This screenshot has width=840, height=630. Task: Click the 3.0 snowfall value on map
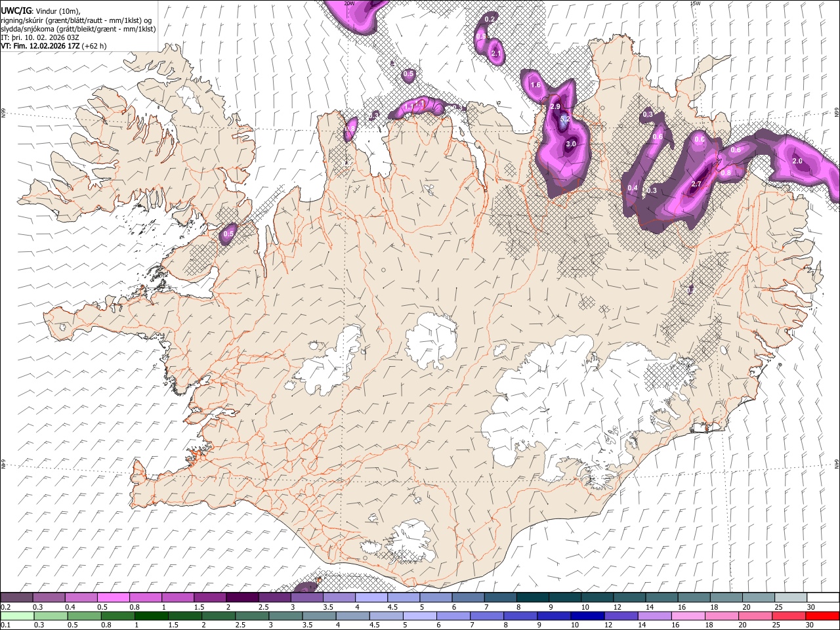(x=570, y=144)
